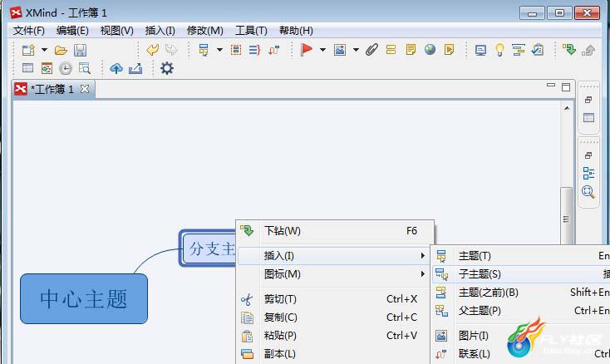Click the New Workbook icon
The image size is (610, 364).
point(28,50)
